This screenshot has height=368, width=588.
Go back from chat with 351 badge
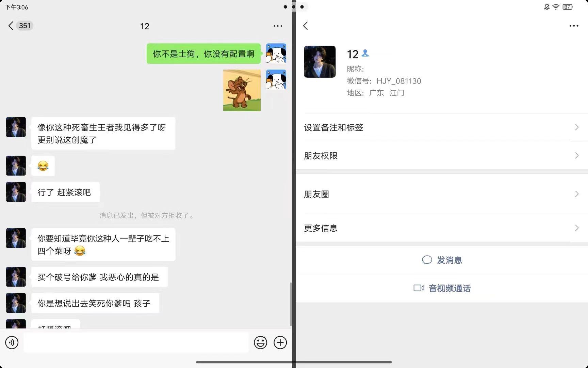click(x=20, y=26)
